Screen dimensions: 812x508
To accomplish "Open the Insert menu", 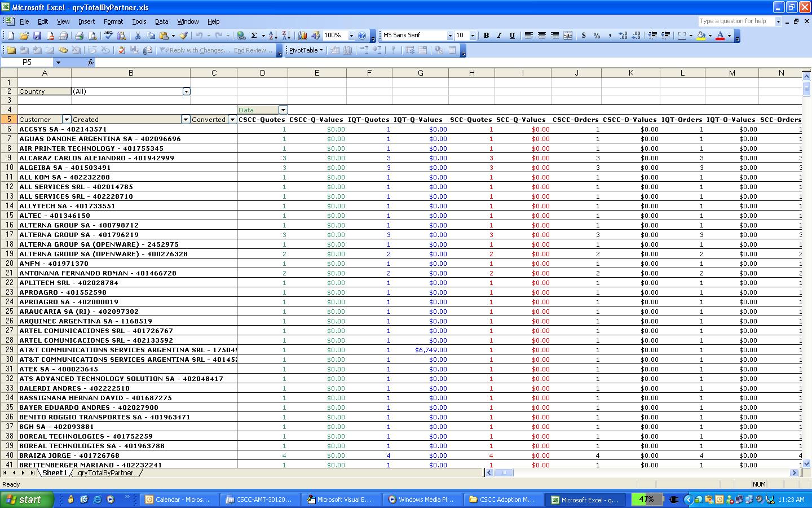I will 86,21.
